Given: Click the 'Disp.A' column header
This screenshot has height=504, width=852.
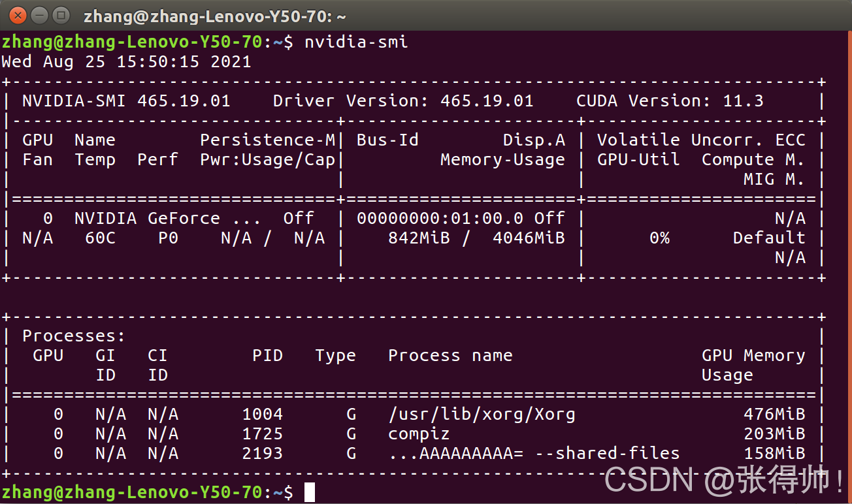Looking at the screenshot, I should (534, 140).
